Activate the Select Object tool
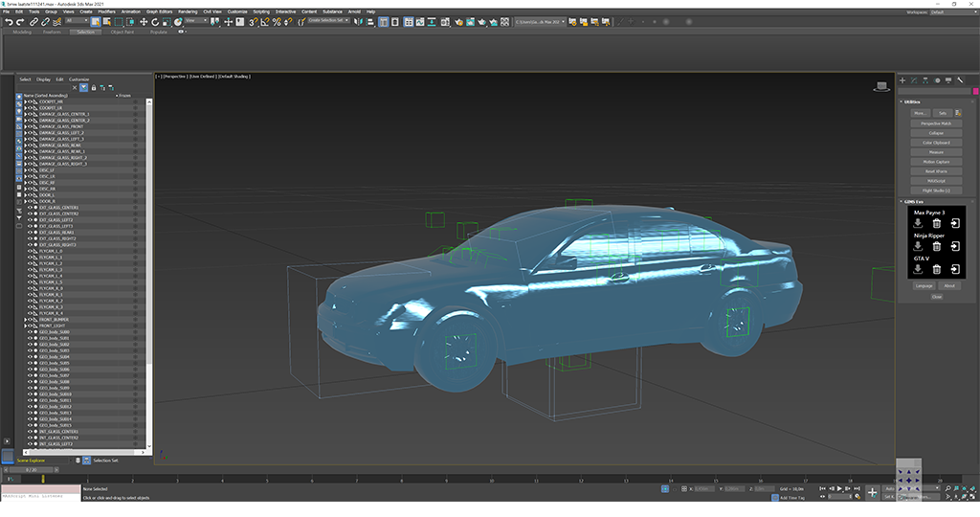 pyautogui.click(x=96, y=22)
